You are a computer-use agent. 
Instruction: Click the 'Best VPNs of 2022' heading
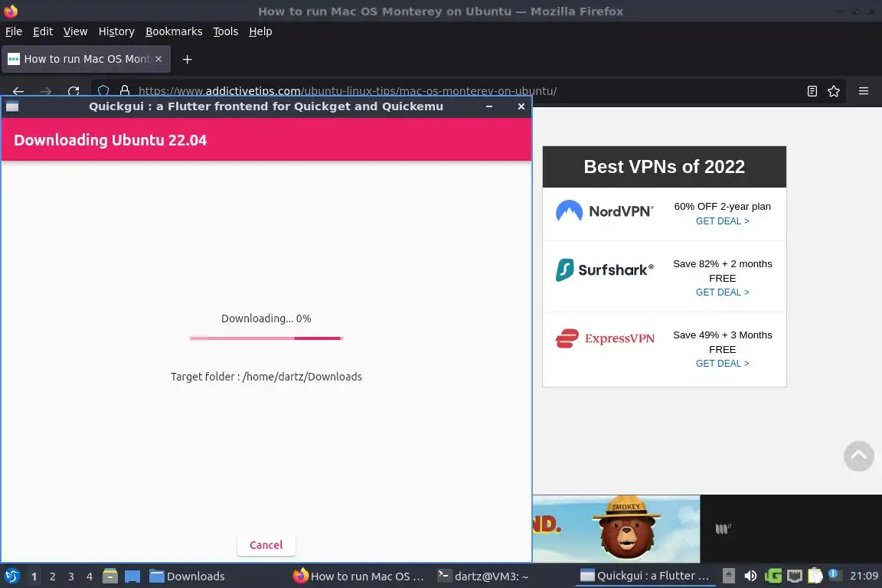coord(664,167)
